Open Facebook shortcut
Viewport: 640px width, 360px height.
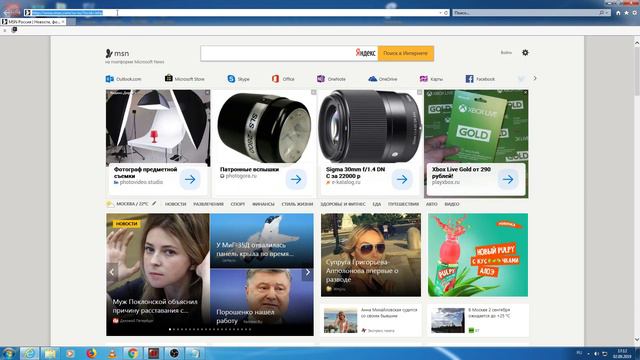click(480, 79)
